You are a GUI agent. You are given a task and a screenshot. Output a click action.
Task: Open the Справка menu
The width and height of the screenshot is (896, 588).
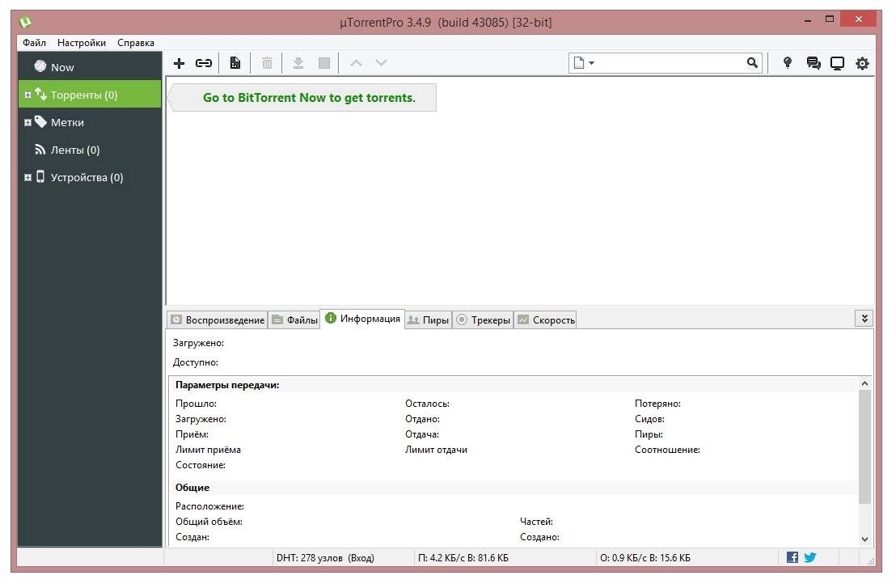135,43
